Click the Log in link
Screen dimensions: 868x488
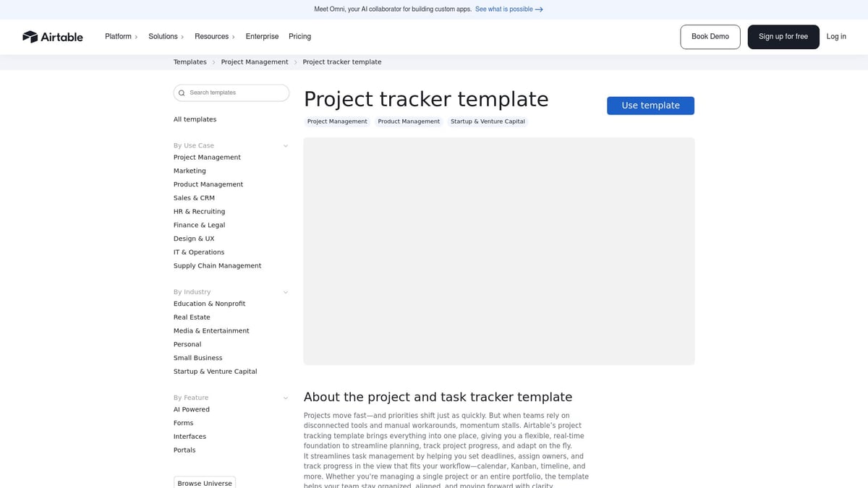point(836,36)
